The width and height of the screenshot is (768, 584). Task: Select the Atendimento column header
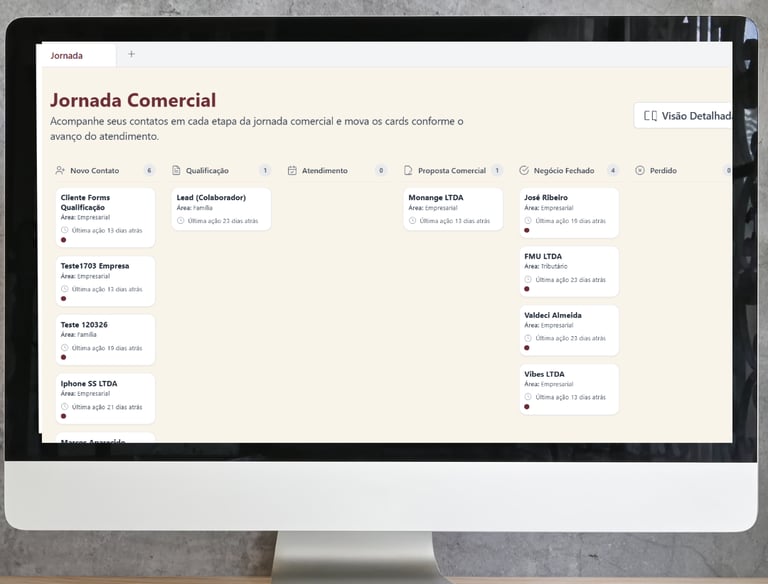click(337, 170)
